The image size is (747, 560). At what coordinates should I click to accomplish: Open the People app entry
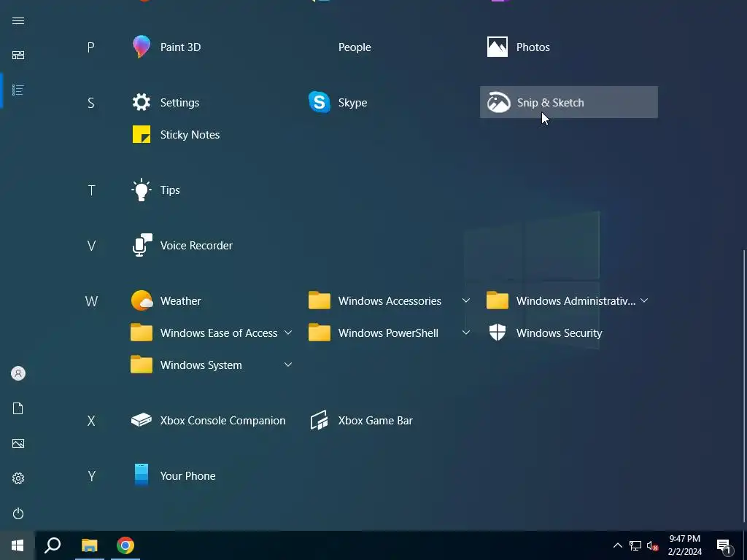pos(355,47)
